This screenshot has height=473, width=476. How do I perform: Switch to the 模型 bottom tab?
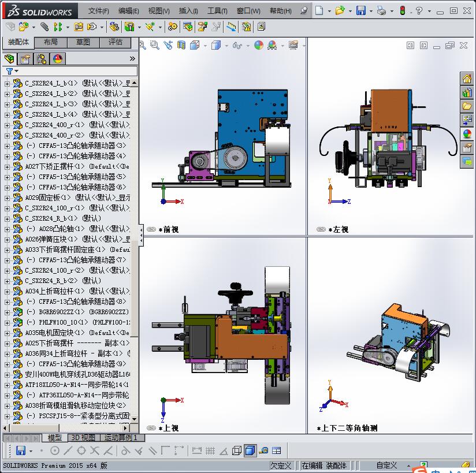[x=55, y=438]
